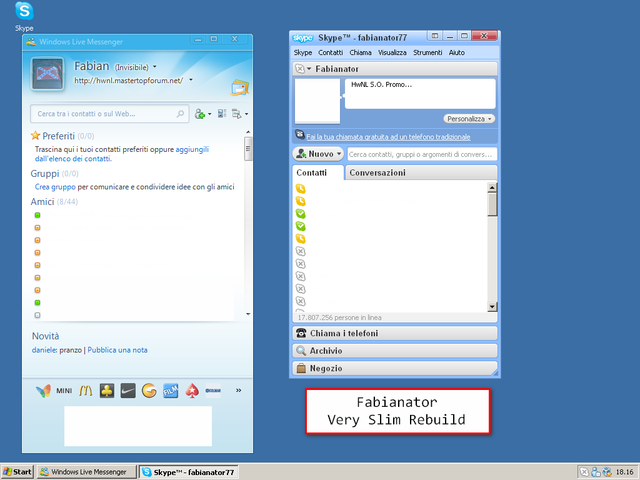Open the Contatti menu
This screenshot has height=480, width=640.
pos(331,53)
